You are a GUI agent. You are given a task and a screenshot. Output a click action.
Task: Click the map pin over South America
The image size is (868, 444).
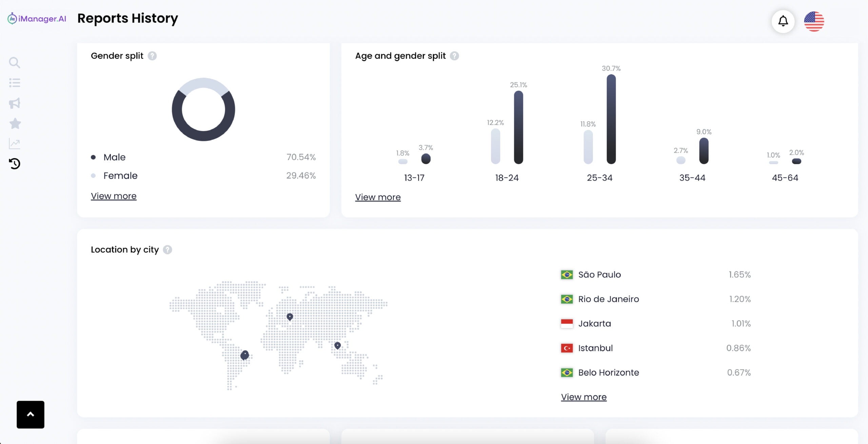[x=244, y=354]
